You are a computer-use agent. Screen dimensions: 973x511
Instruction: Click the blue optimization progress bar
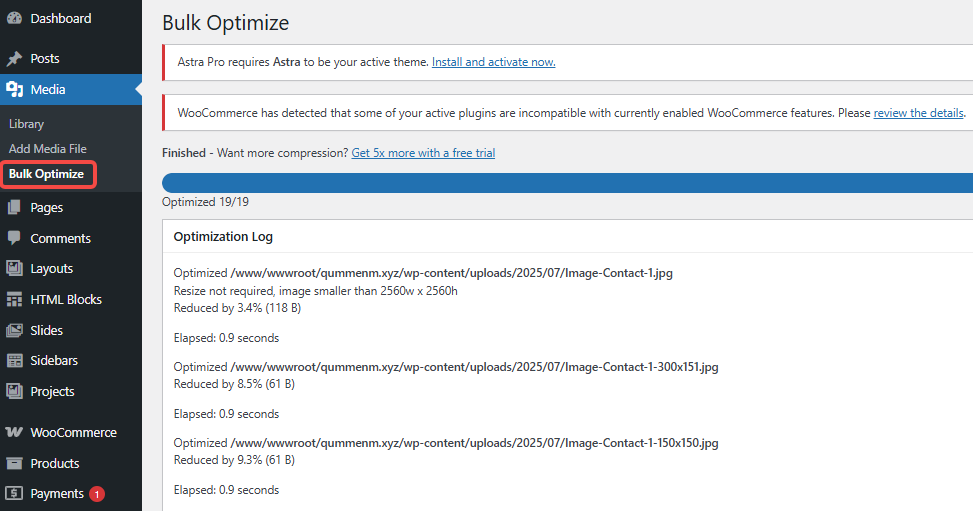566,183
